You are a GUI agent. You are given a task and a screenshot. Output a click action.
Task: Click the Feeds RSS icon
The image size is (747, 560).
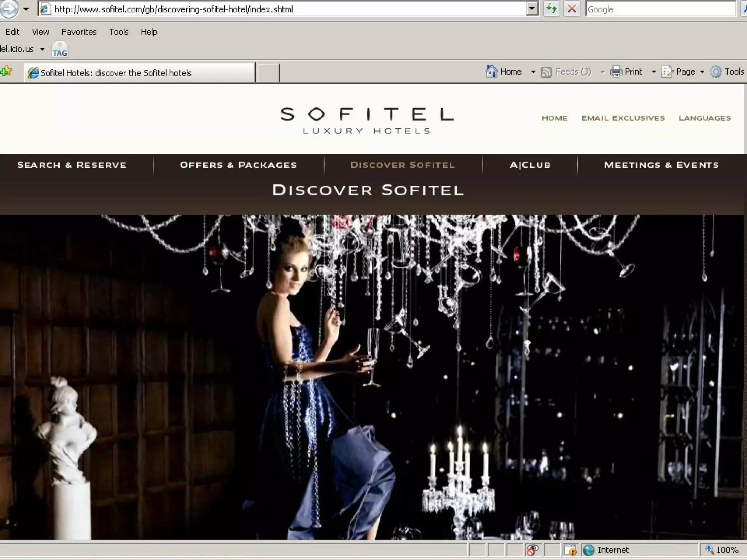click(x=546, y=72)
